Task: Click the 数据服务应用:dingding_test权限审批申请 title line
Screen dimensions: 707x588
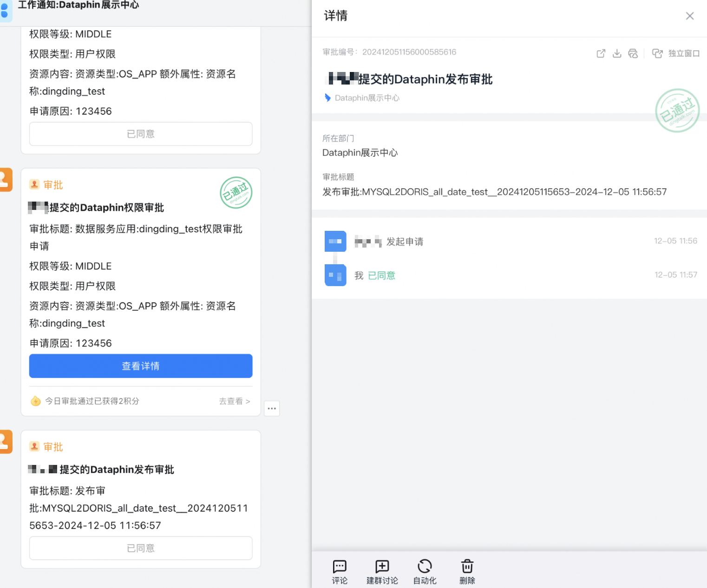Action: [x=136, y=237]
